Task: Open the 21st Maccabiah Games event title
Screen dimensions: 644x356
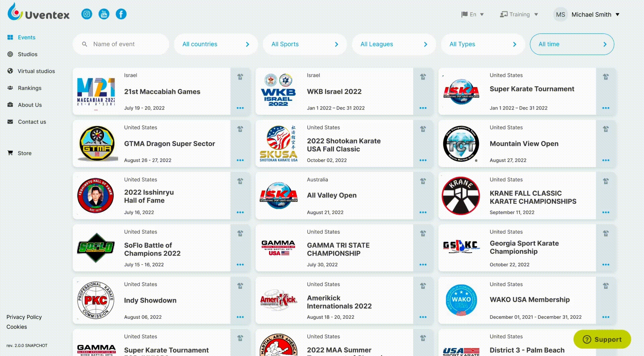Action: pos(162,92)
